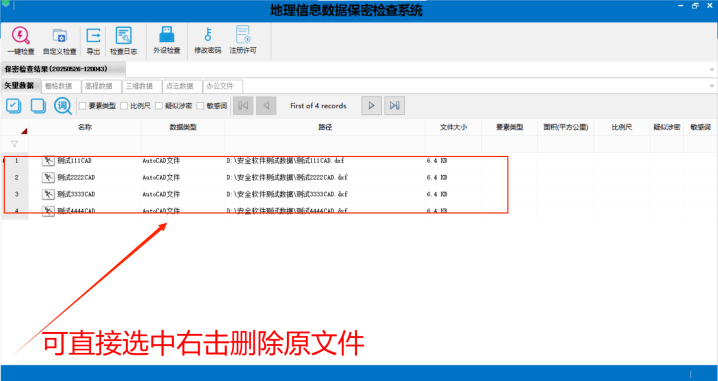Open 自定义检查 custom check

tap(60, 41)
